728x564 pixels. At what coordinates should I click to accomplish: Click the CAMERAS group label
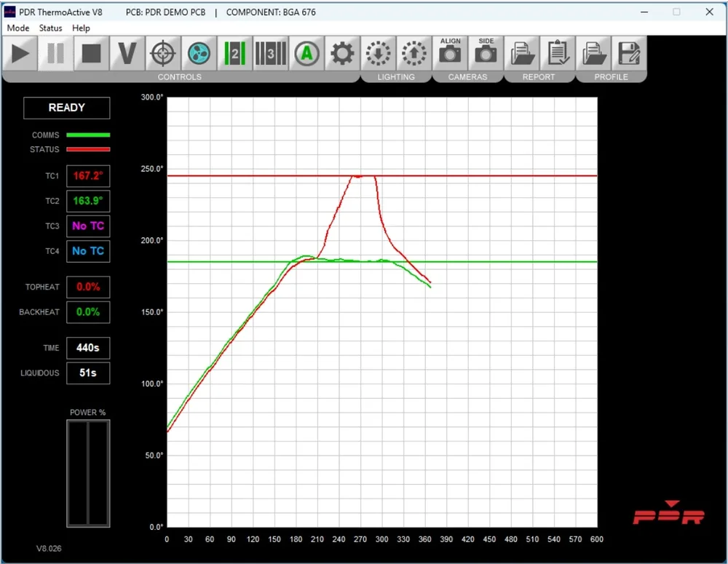(467, 77)
